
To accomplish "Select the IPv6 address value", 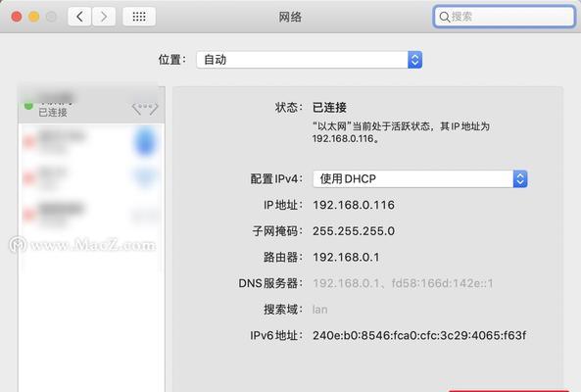I will pyautogui.click(x=419, y=335).
